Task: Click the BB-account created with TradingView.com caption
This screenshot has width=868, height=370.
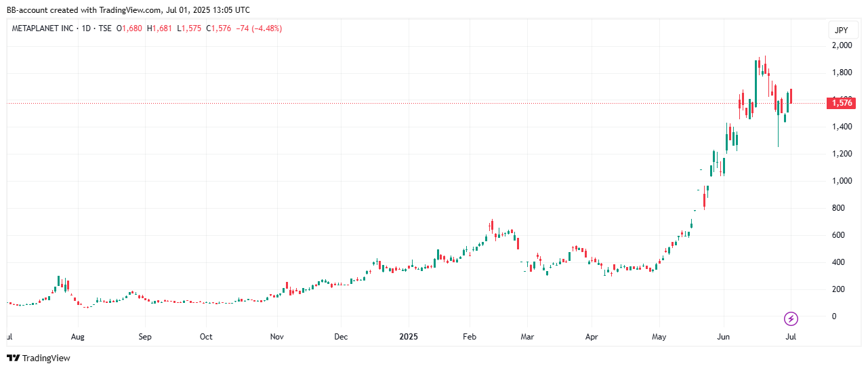Action: coord(129,10)
